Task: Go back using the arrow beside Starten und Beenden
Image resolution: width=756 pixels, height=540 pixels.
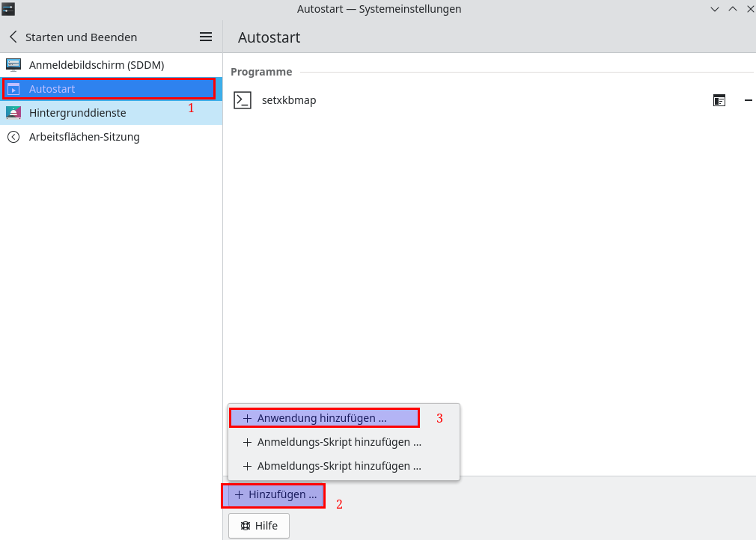Action: [x=13, y=37]
